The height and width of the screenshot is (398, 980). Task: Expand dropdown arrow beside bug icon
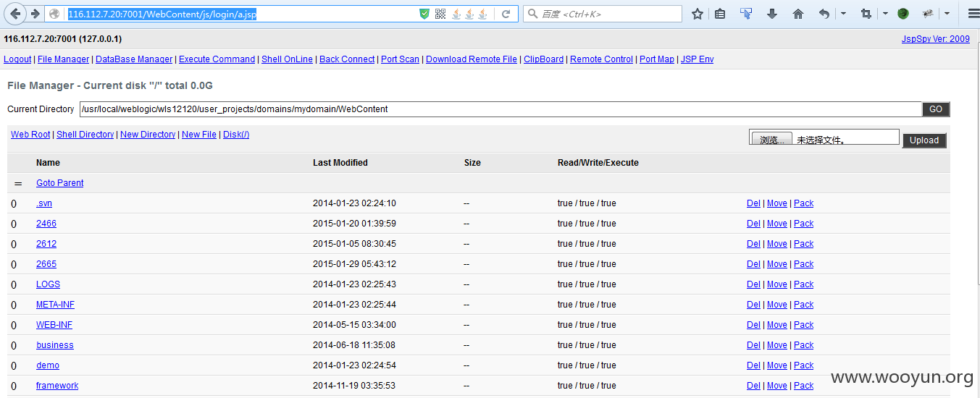pos(947,14)
